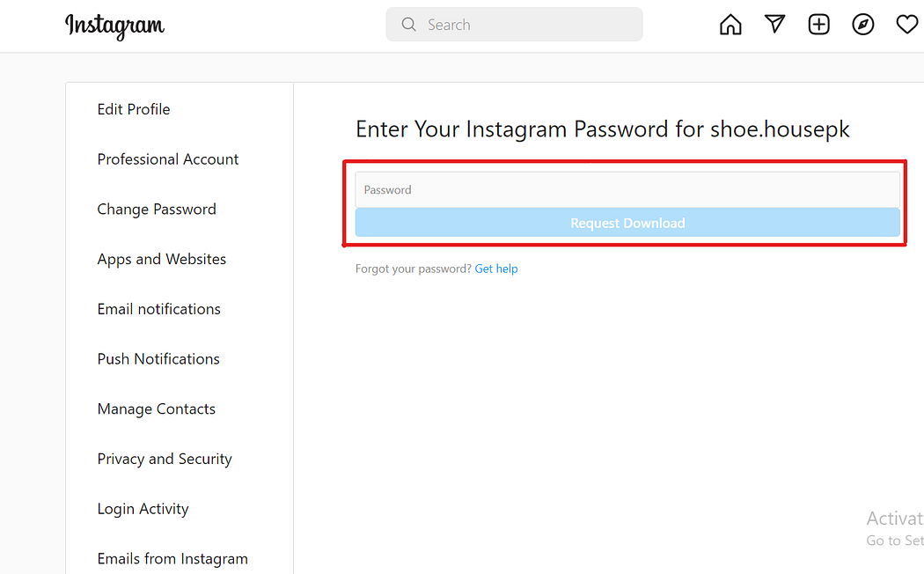924x574 pixels.
Task: Click inside the Password input field
Action: click(x=627, y=189)
